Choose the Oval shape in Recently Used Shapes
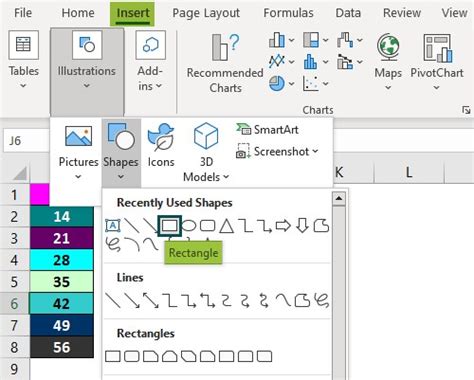This screenshot has width=474, height=380. (x=188, y=226)
